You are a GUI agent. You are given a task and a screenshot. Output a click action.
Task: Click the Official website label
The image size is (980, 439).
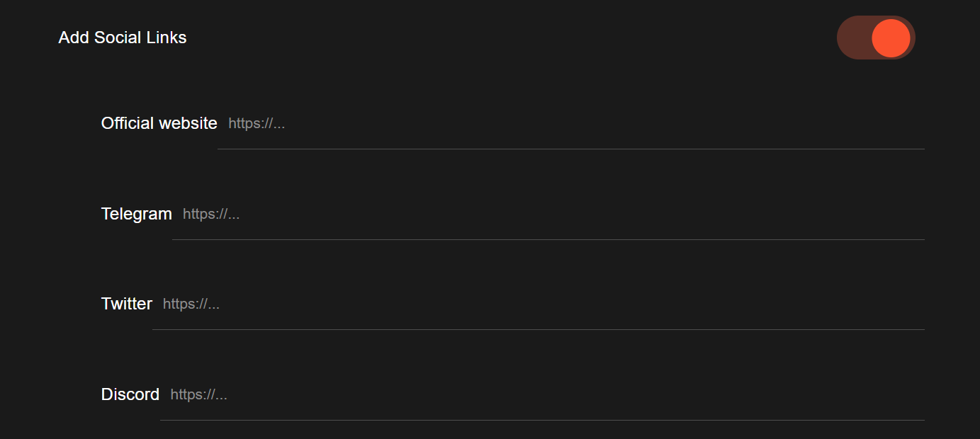(159, 123)
